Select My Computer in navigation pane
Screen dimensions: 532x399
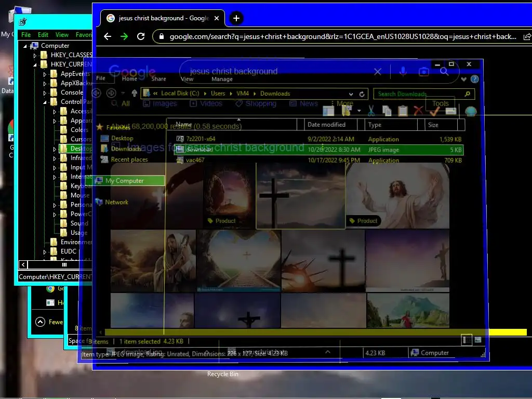(x=129, y=180)
